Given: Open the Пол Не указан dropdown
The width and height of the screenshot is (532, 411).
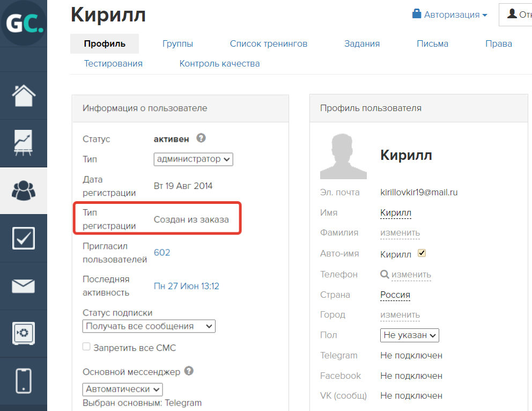Looking at the screenshot, I should 410,335.
